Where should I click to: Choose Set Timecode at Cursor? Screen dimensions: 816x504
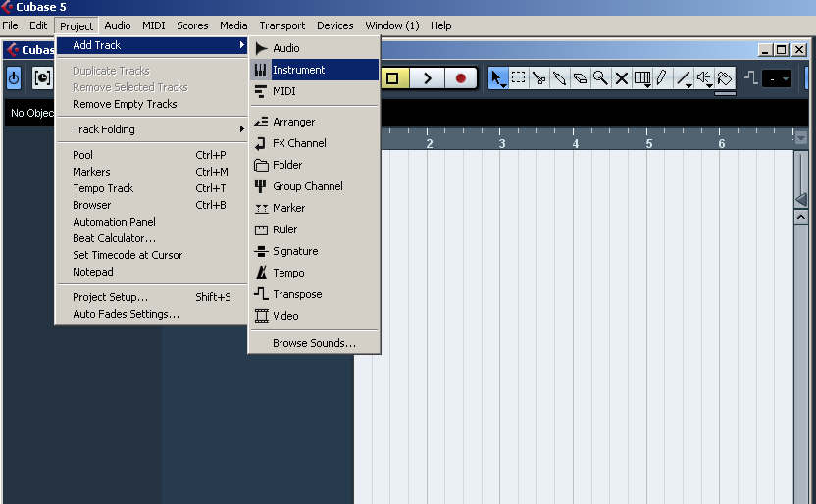[151, 255]
